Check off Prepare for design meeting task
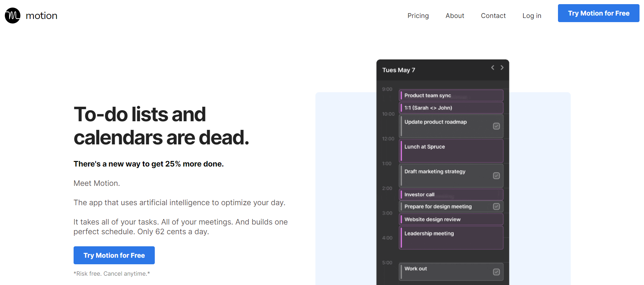 tap(496, 207)
